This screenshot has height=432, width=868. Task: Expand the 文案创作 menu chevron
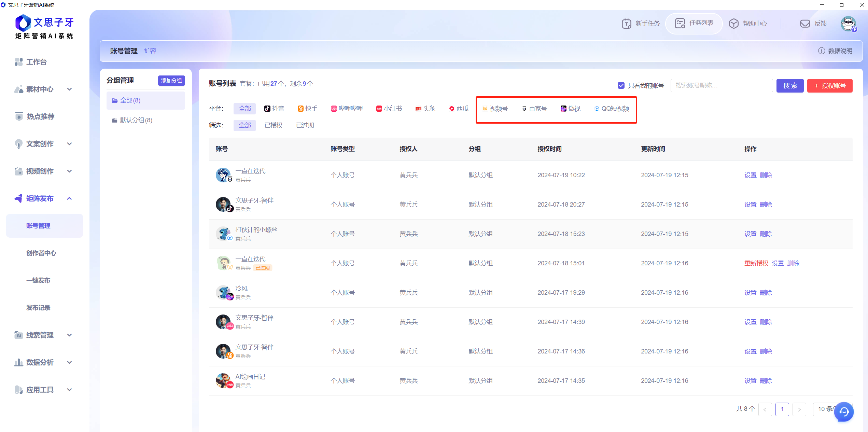point(70,144)
